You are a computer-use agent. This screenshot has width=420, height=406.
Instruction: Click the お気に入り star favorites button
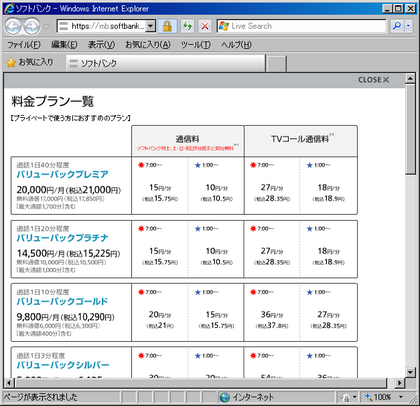30,62
